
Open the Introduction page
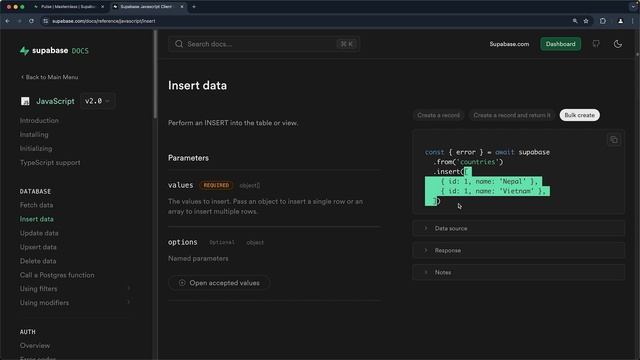[x=39, y=121]
